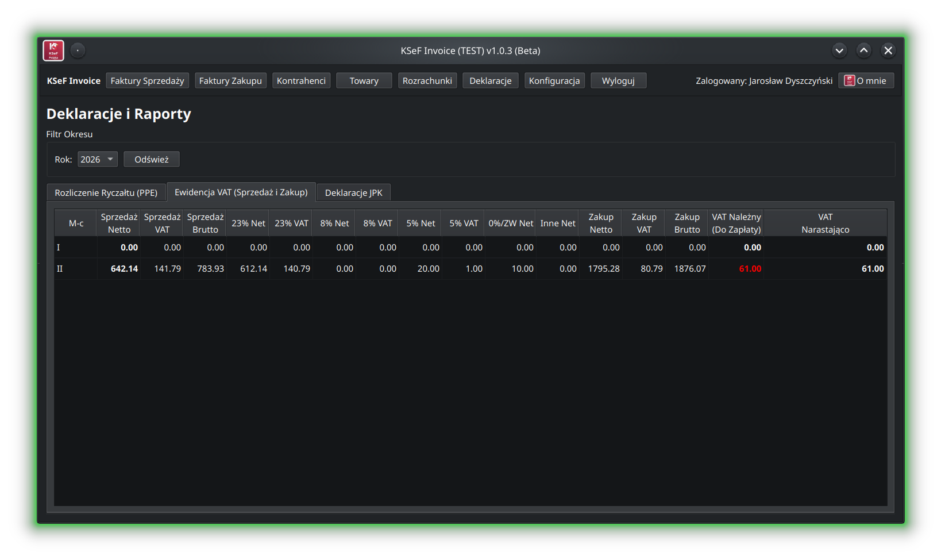Navigate to Kontrahenci
This screenshot has width=941, height=560.
click(x=301, y=81)
